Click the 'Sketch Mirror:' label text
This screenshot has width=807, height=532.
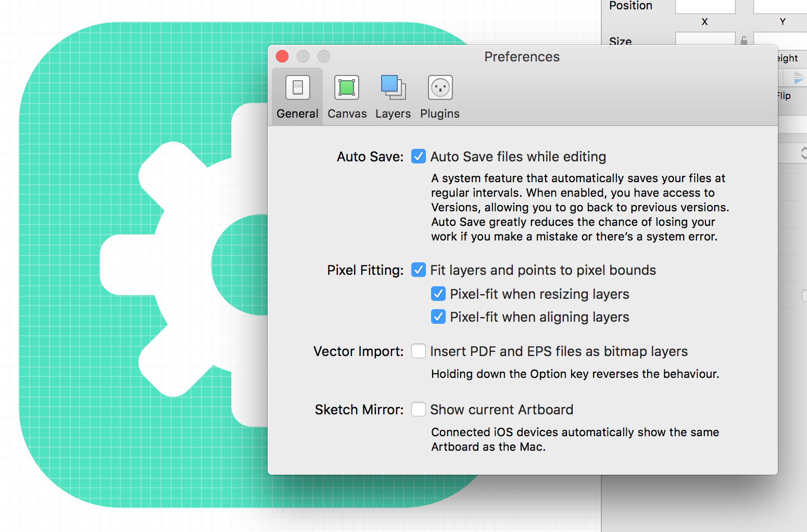click(359, 410)
